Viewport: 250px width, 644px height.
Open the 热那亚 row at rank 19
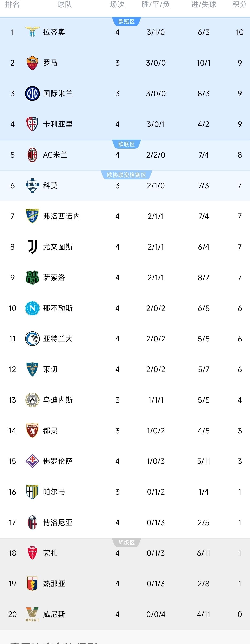pyautogui.click(x=125, y=584)
